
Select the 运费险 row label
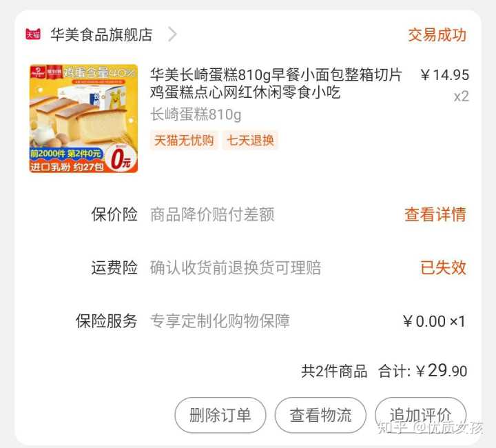coord(114,267)
